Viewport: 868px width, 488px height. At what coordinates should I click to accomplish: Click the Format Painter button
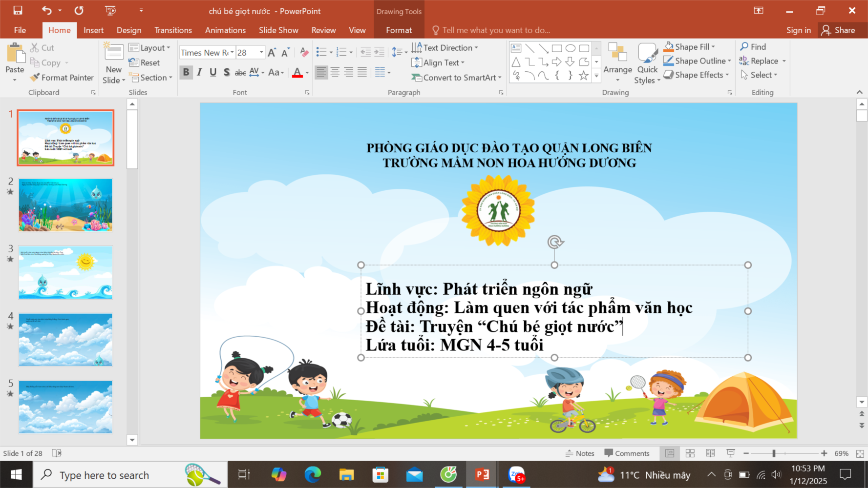point(62,78)
